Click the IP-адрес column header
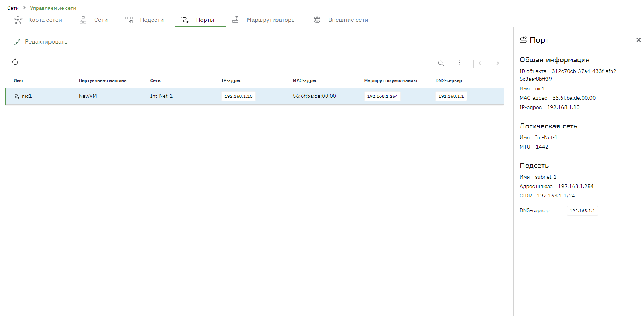 (231, 80)
